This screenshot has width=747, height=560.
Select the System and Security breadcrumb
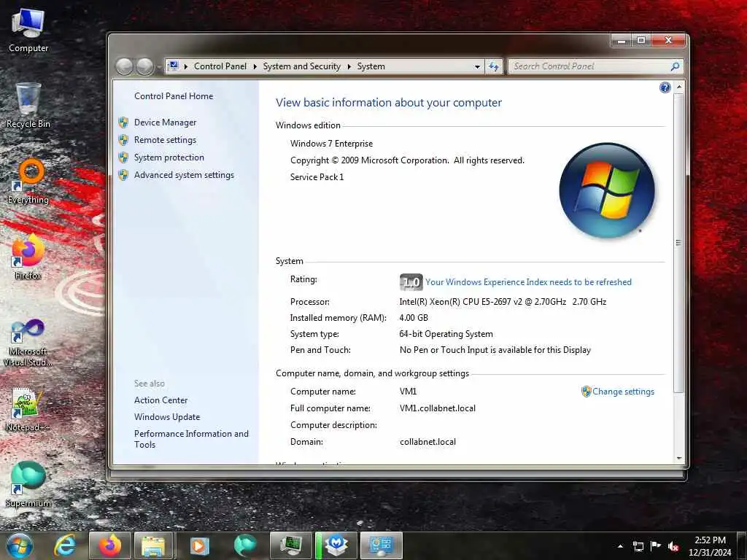point(301,66)
